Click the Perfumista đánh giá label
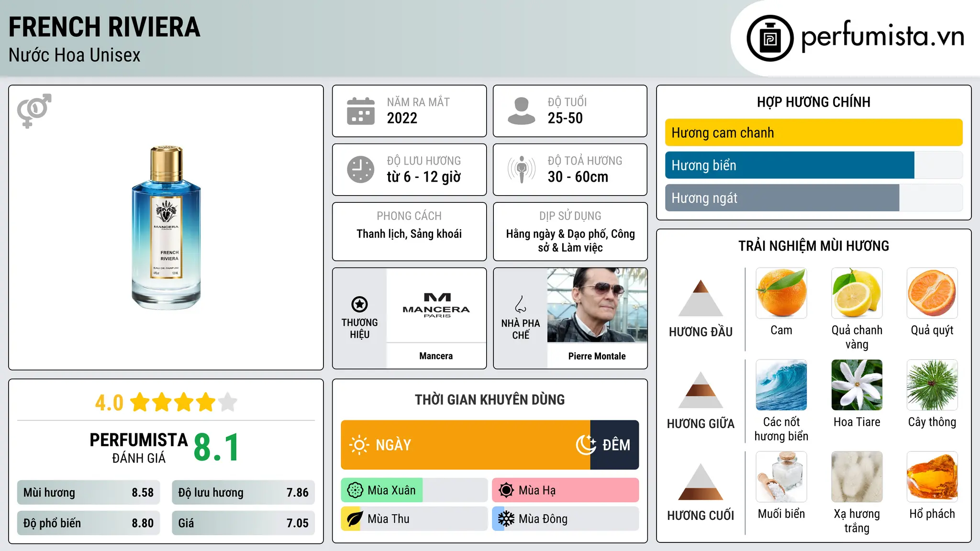The image size is (980, 551). click(139, 448)
